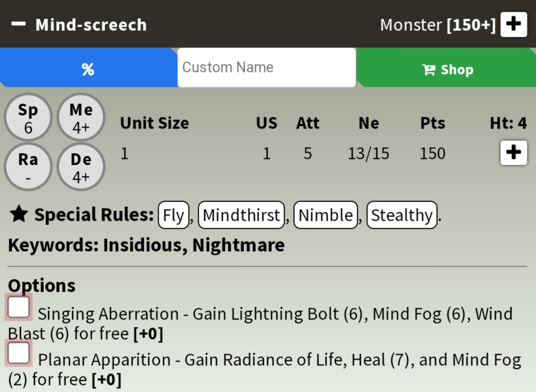Select the Me 4+ stat circle
Viewport: 536px width, 392px height.
[81, 117]
